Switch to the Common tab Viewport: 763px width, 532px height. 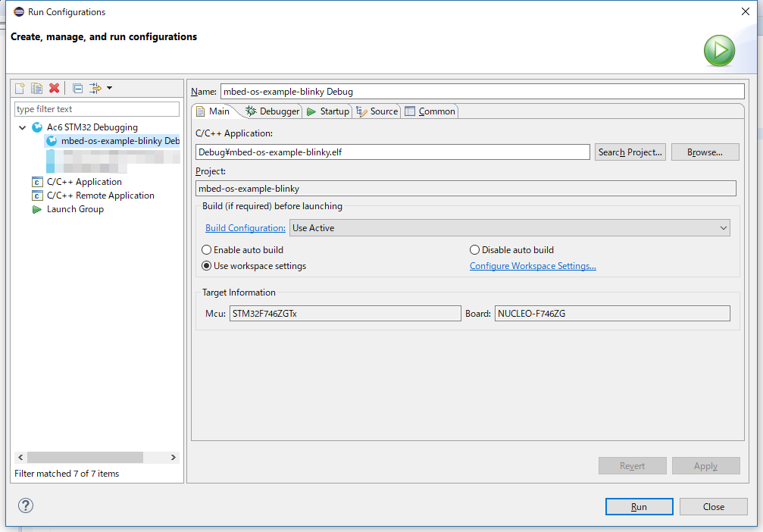point(430,111)
